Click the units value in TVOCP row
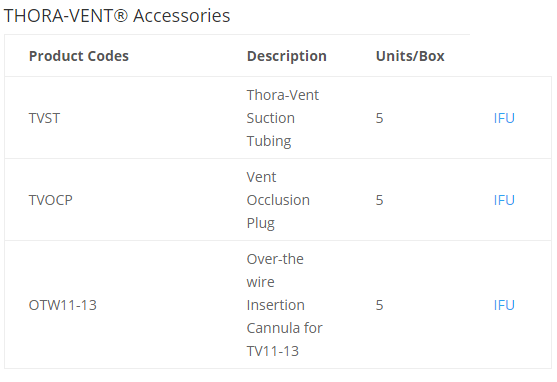This screenshot has height=382, width=557. pos(379,200)
